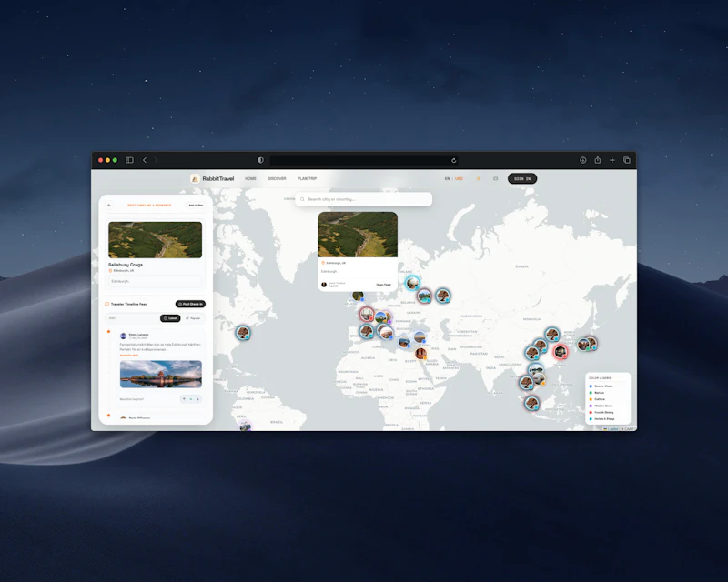Screen dimensions: 728x582
Task: Click the first orange timeline dot
Action: pos(108,331)
